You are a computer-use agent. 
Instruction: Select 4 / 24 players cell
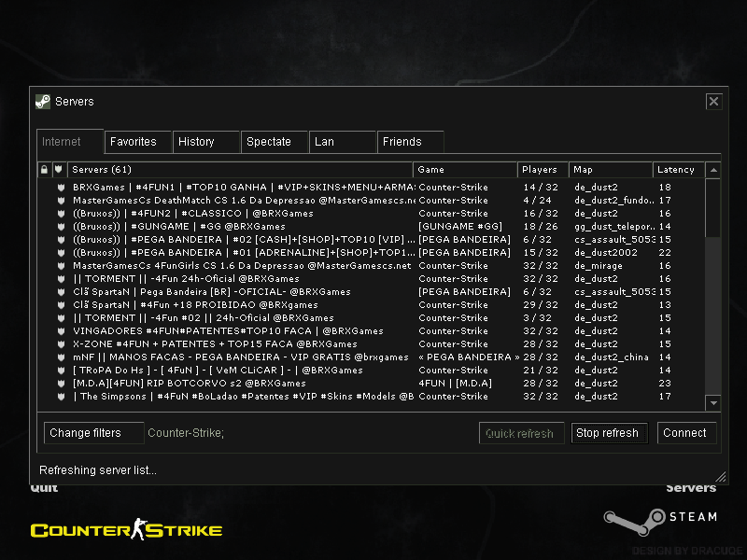[537, 201]
